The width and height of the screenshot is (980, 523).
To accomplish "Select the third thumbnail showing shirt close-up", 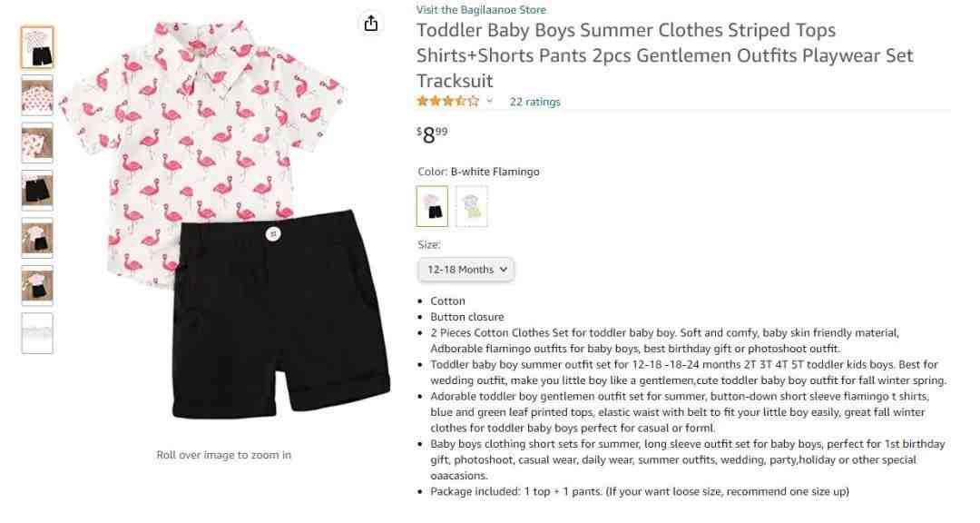I will tap(37, 143).
